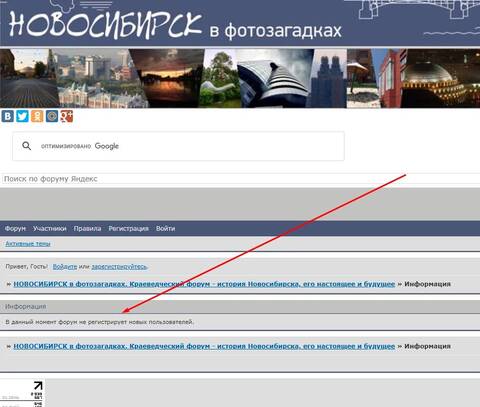Click the 'Войдите' login link
The width and height of the screenshot is (480, 407).
[x=65, y=267]
